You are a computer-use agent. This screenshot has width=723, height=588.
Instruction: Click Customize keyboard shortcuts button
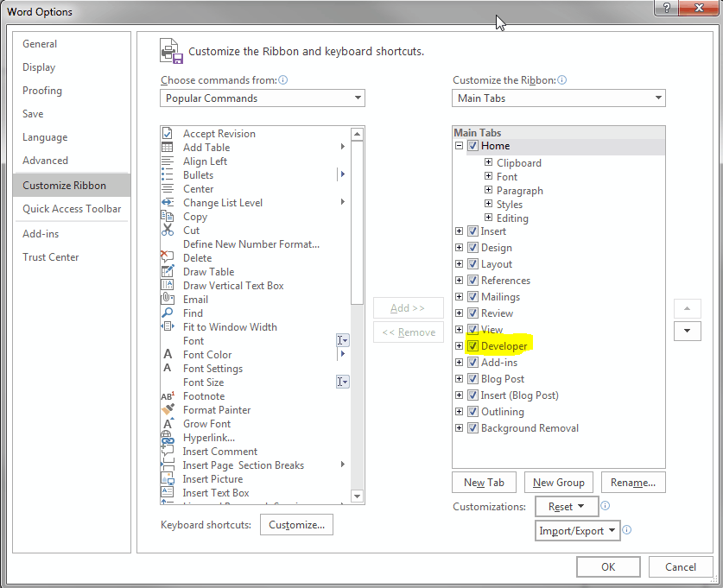[296, 525]
